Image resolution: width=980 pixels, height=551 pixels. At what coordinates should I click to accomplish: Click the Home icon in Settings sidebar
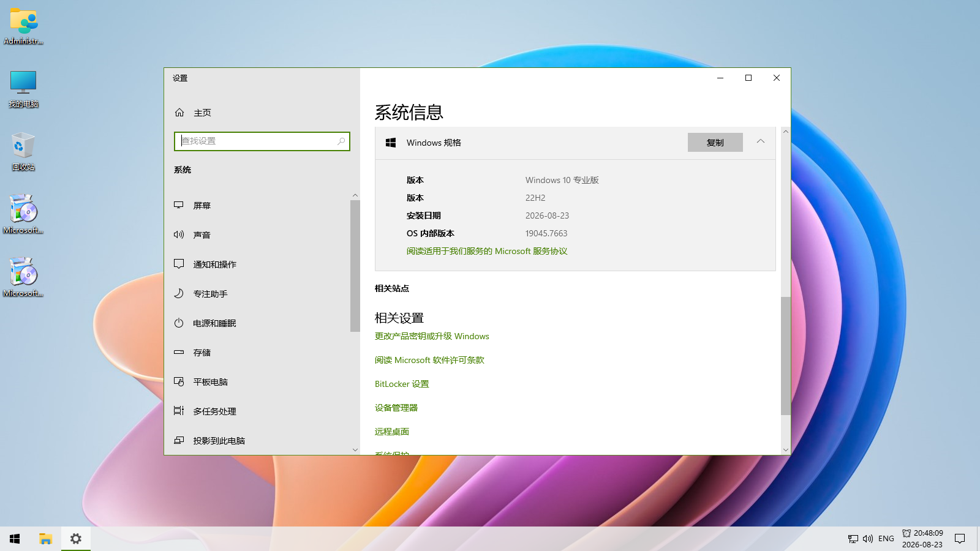click(x=179, y=113)
